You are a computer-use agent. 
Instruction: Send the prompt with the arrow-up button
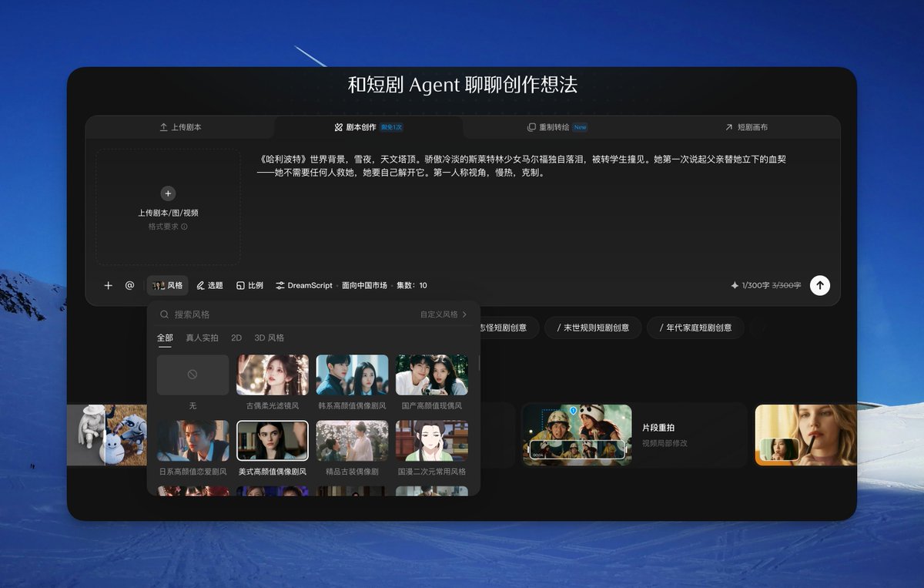(x=820, y=285)
